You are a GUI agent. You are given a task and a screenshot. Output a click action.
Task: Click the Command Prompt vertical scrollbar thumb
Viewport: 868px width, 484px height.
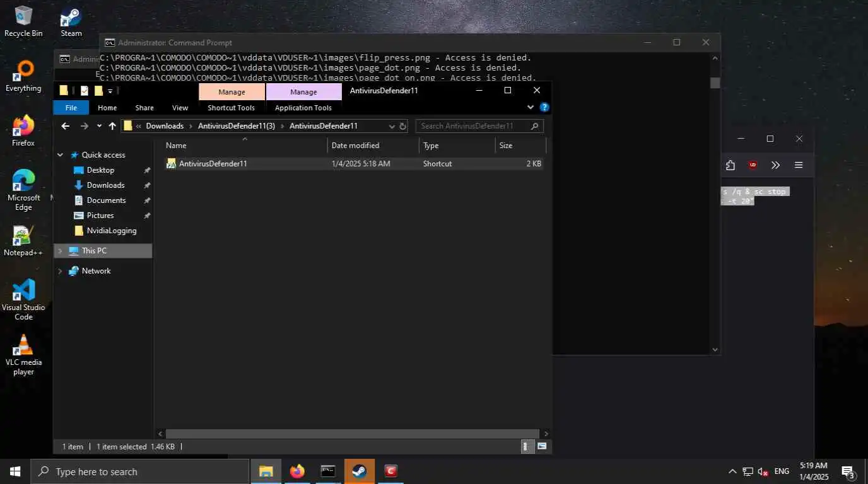click(x=715, y=83)
